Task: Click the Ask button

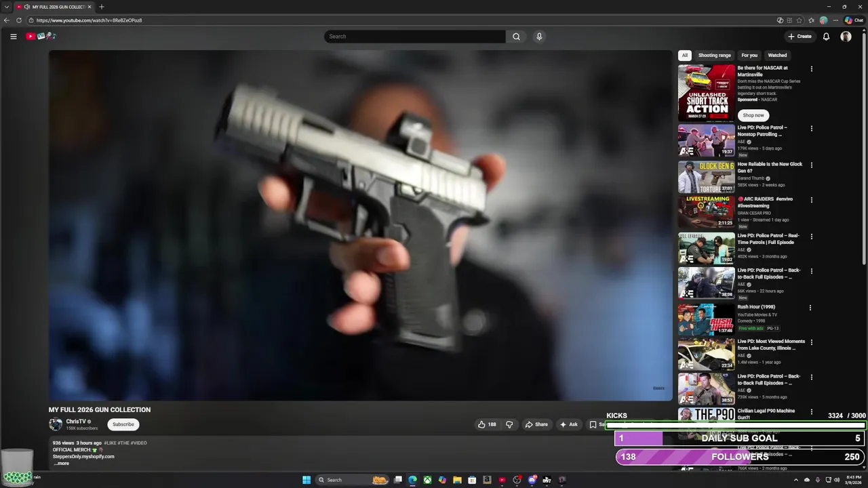Action: click(x=568, y=424)
